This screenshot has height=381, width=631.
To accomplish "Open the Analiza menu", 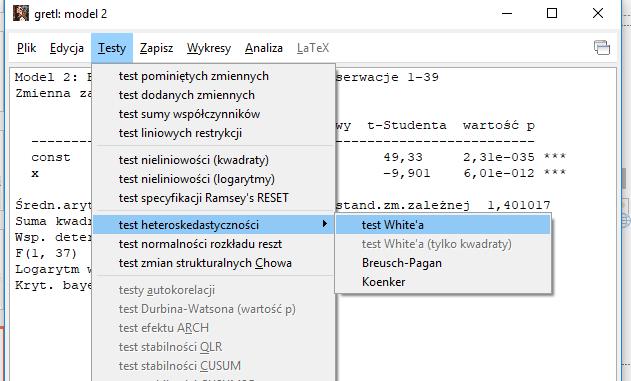I will [264, 48].
